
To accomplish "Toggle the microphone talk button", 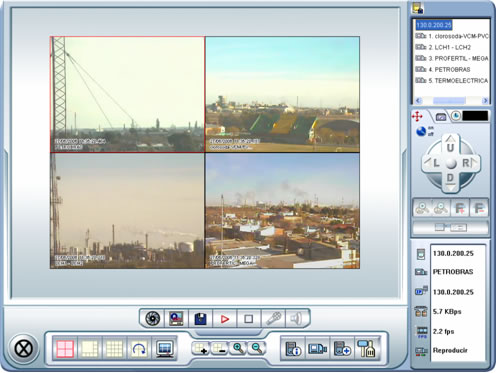I will coord(274,319).
